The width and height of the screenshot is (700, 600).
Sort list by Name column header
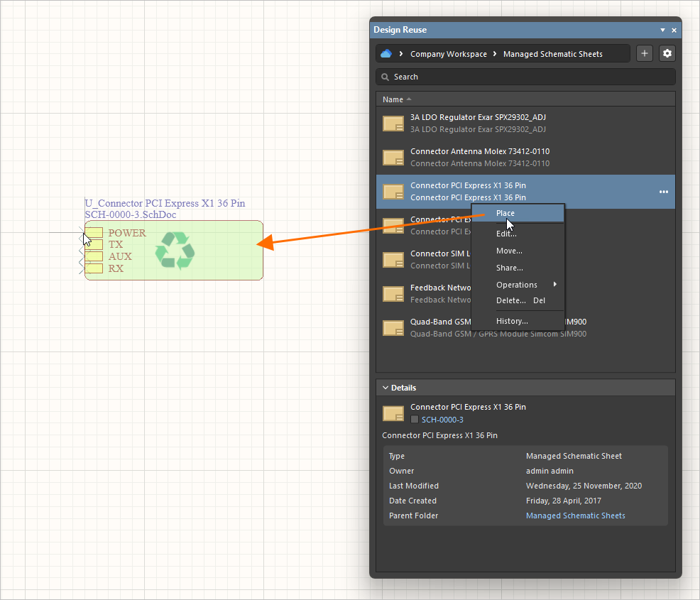tap(393, 99)
